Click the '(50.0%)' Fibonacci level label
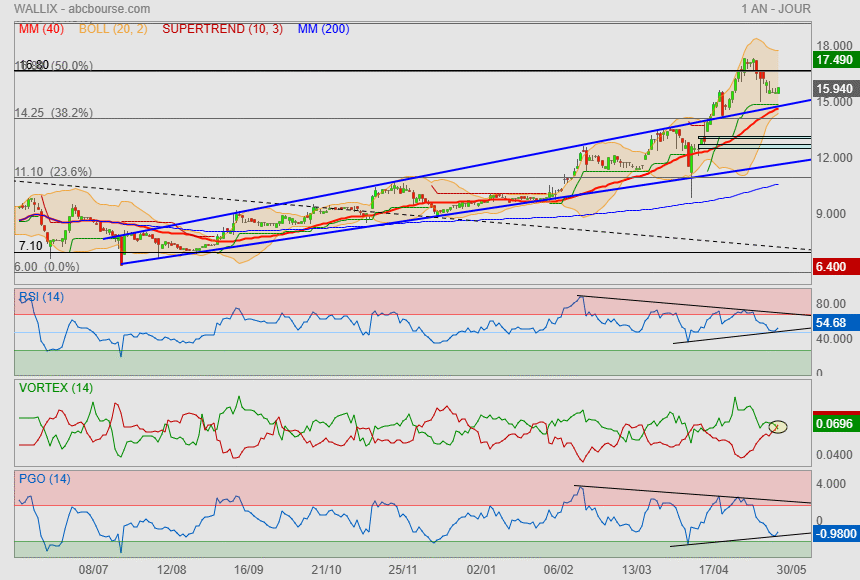 [73, 65]
